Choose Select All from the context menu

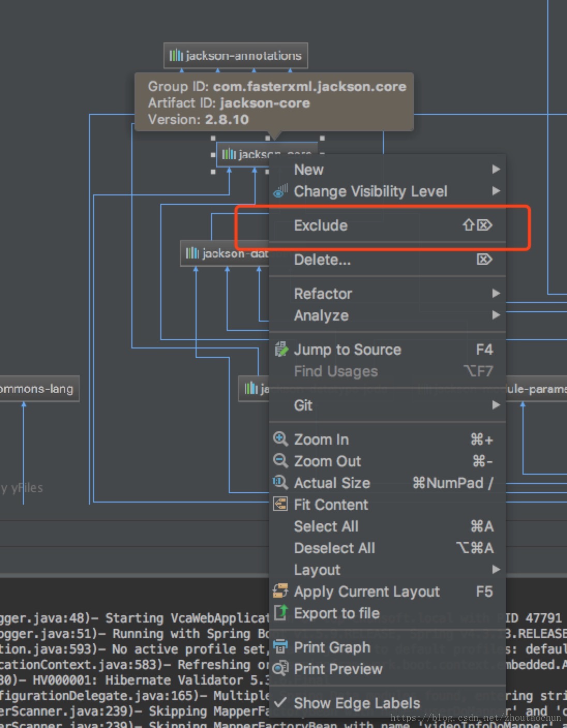tap(387, 526)
